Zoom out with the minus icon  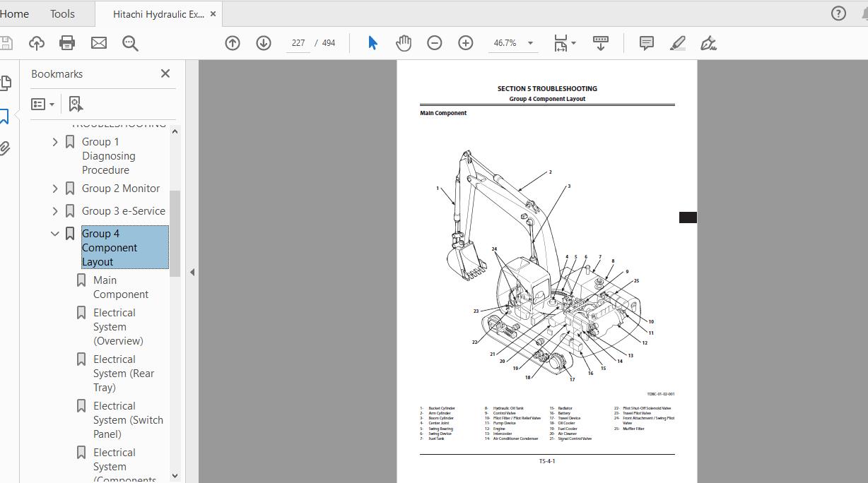click(435, 43)
